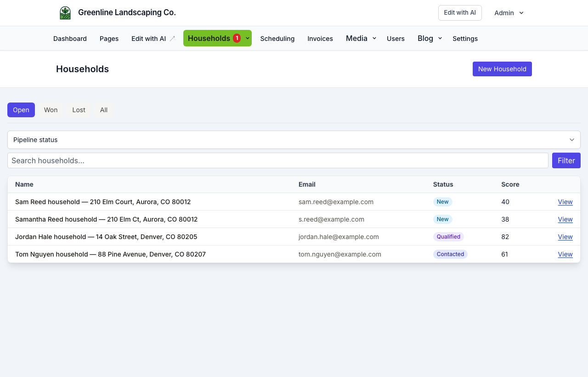Click the Edit with AI header button

point(460,13)
